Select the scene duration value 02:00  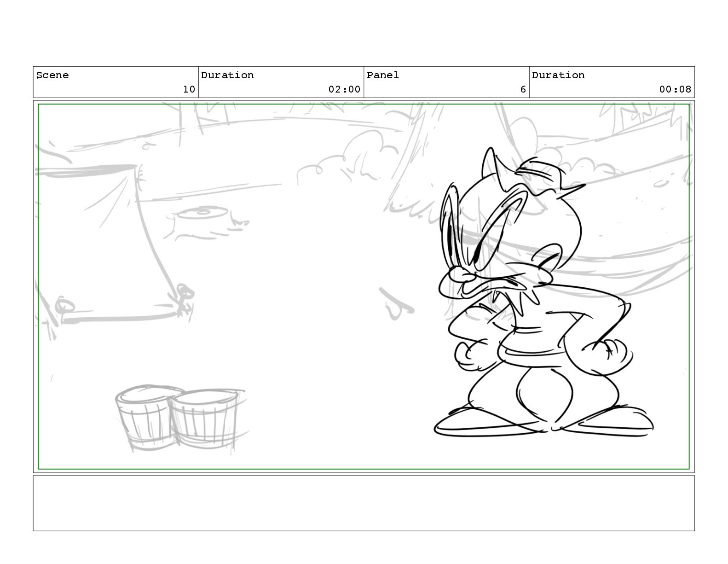click(344, 89)
